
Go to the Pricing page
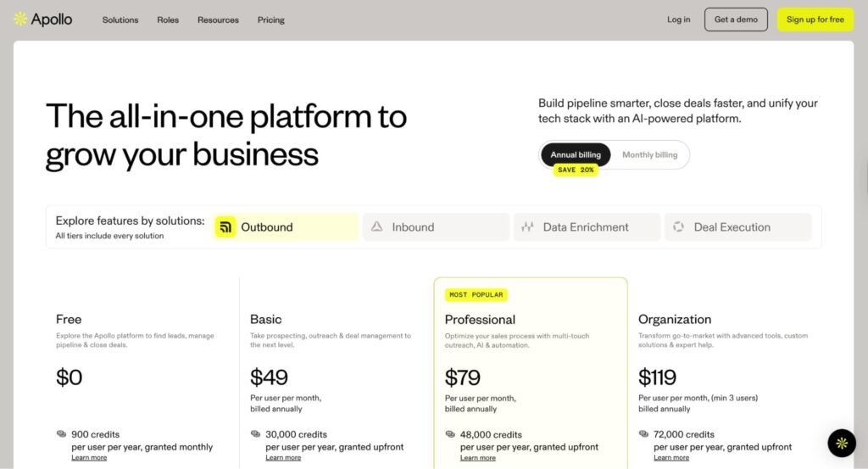[271, 20]
